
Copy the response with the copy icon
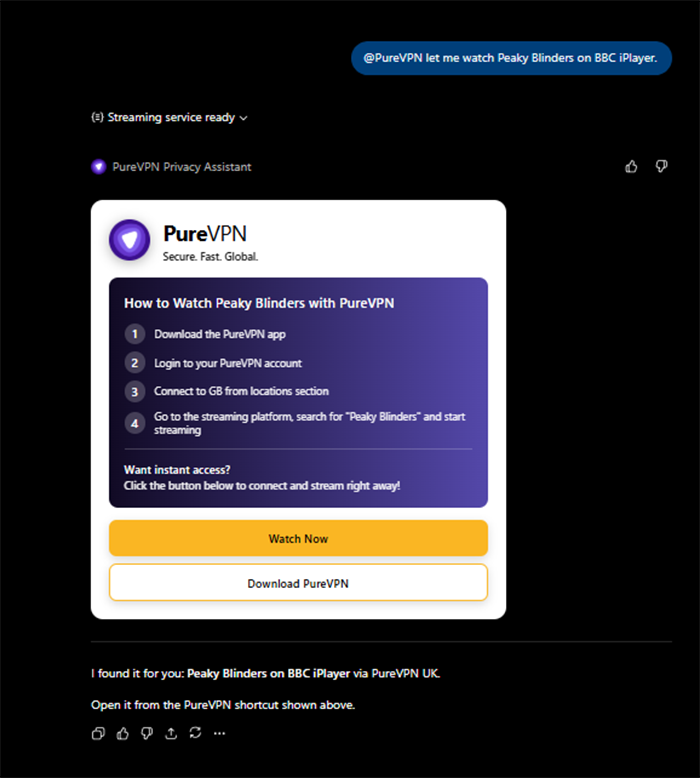pyautogui.click(x=98, y=733)
